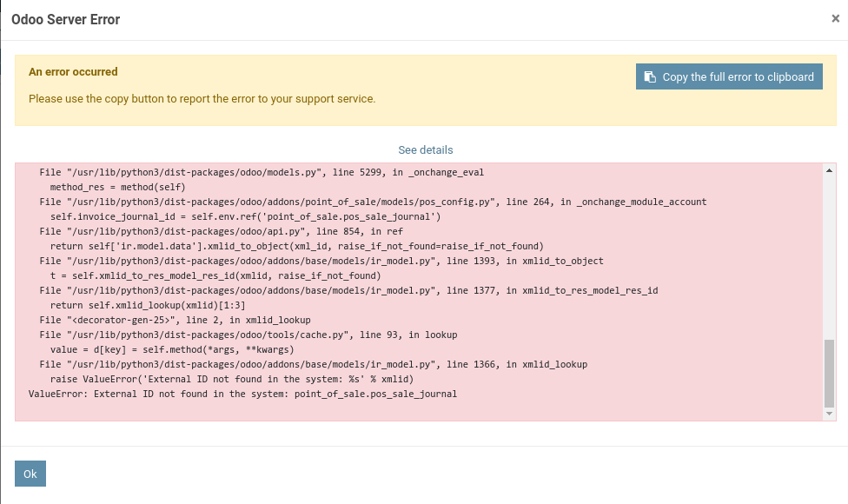Click the ValueError: External ID not found line

click(242, 394)
